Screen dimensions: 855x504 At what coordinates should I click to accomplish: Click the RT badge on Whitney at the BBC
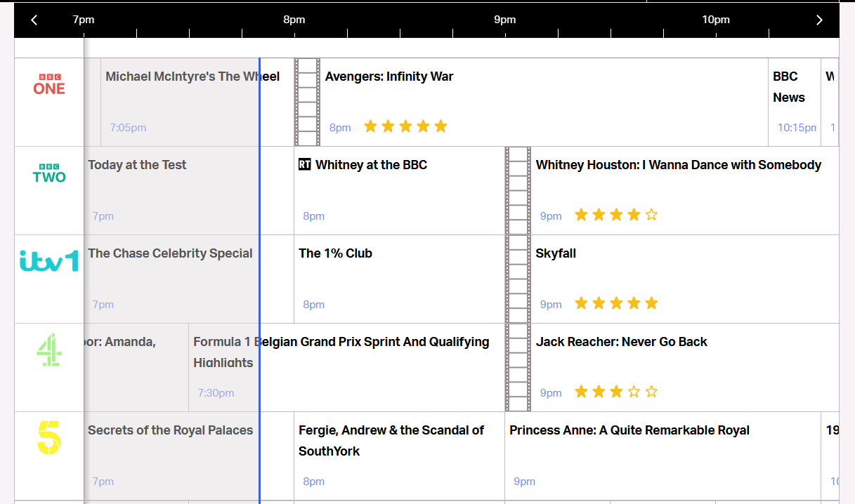305,164
